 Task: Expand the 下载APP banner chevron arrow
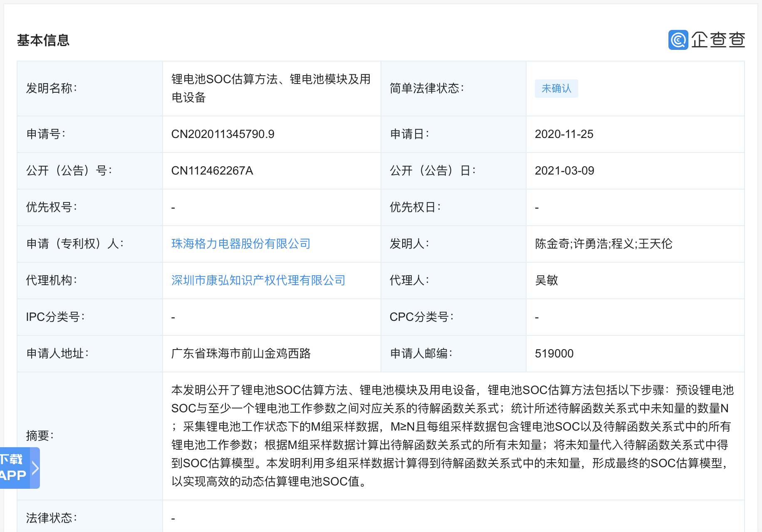point(35,468)
